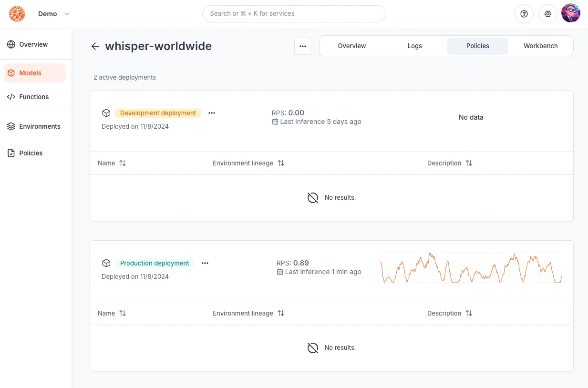Open the settings gear icon
This screenshot has height=388, width=588.
(x=548, y=14)
